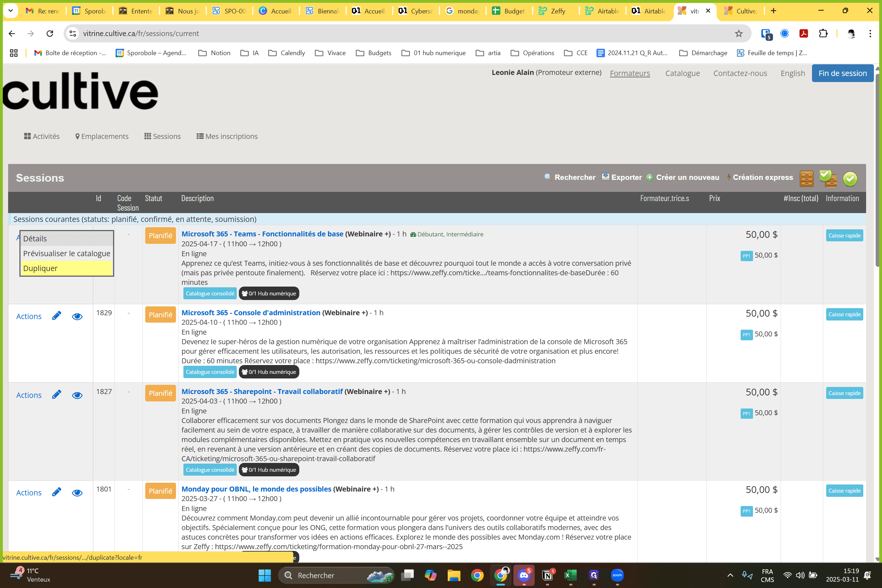Click Création express
This screenshot has height=588, width=882.
click(760, 177)
